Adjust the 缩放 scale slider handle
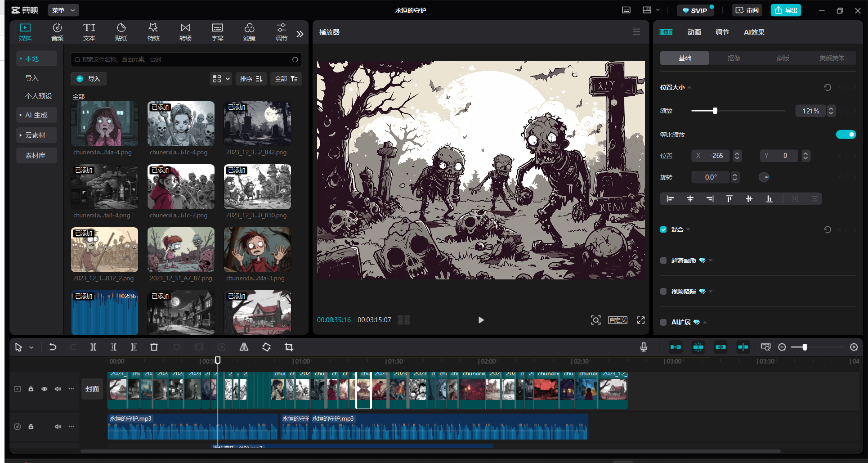Image resolution: width=868 pixels, height=463 pixels. click(715, 111)
